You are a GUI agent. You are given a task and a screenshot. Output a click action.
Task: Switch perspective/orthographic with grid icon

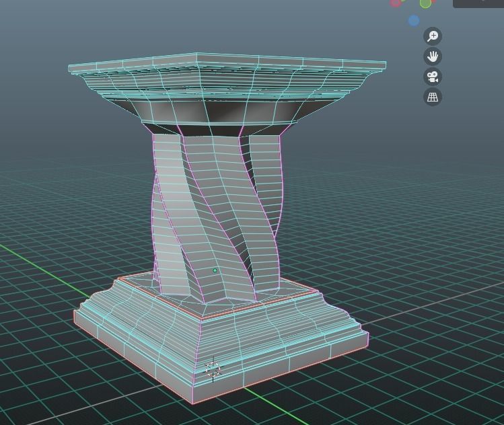(x=433, y=97)
